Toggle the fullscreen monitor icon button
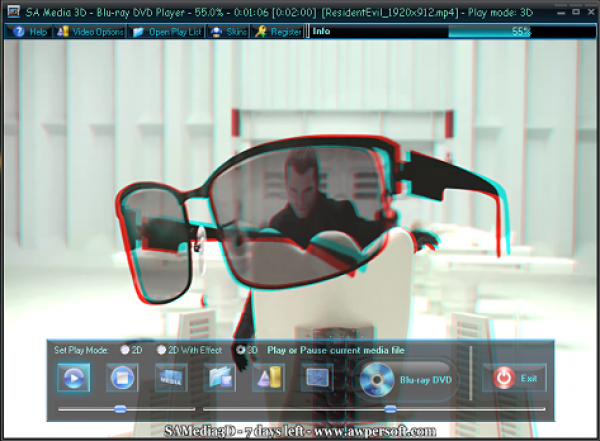This screenshot has height=441, width=600. [317, 378]
